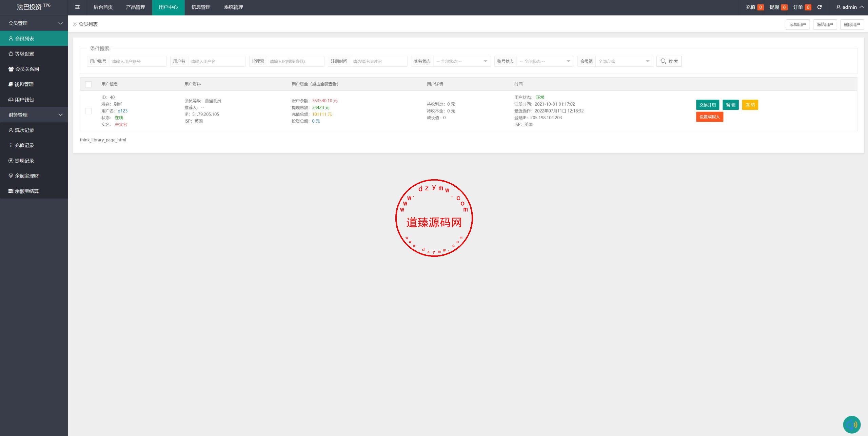
Task: Click the 未实名 status text
Action: [x=121, y=124]
